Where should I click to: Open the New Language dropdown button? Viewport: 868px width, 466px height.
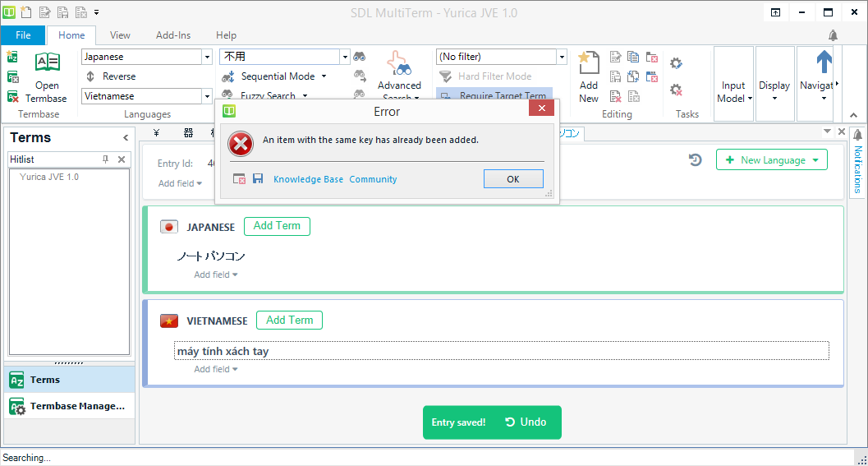[772, 159]
